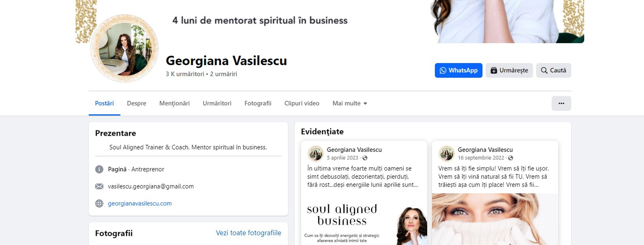644x245 pixels.
Task: Click the Urmărește follow button
Action: click(x=509, y=70)
